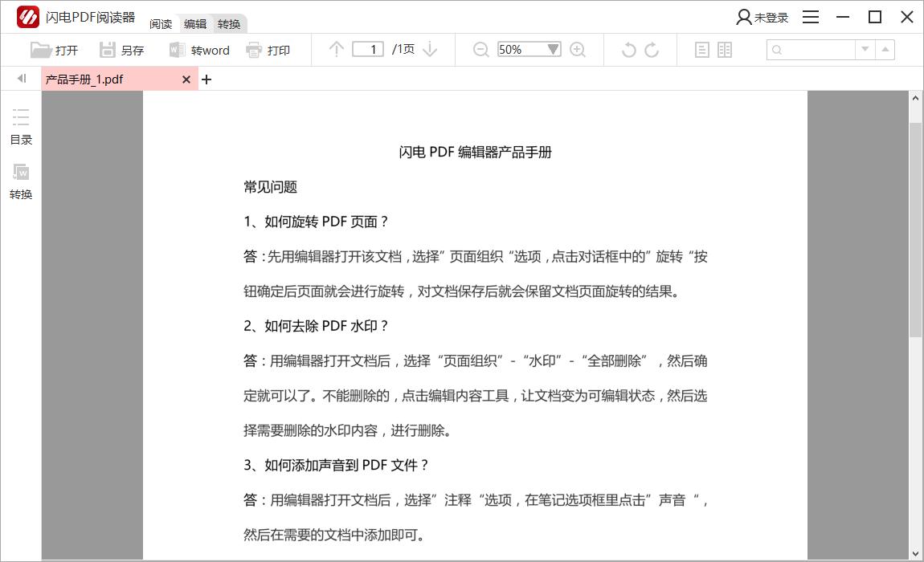Screen dimensions: 924x562
Task: Click question 3、如何添加声音到 PDF 文件？
Action: click(337, 465)
